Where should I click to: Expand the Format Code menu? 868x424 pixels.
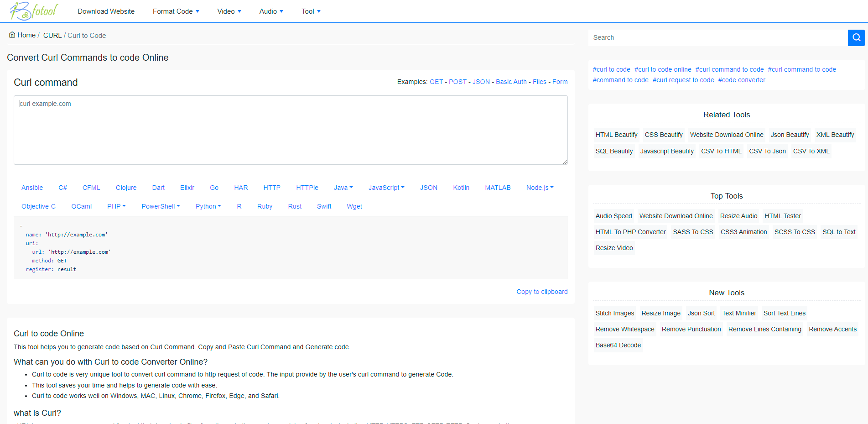coord(176,11)
